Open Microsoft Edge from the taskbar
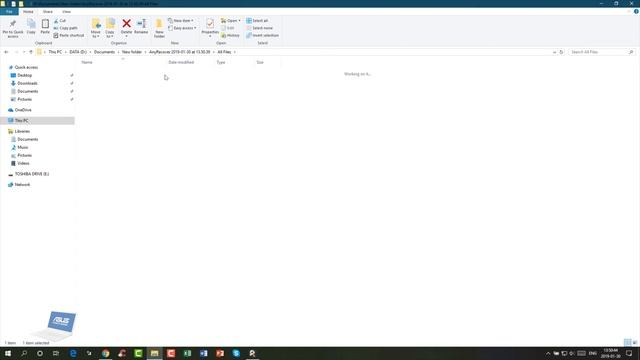Viewport: 640px width, 360px height. pos(73,353)
